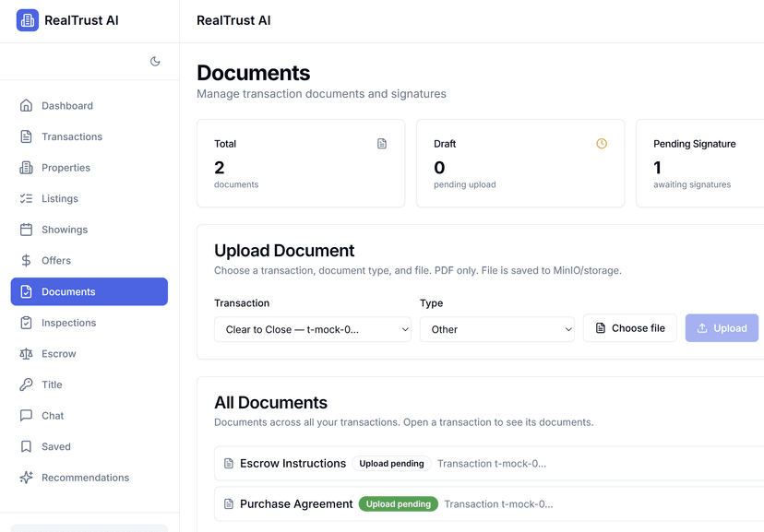The image size is (764, 532).
Task: Select the Transactions sidebar icon
Action: point(29,136)
